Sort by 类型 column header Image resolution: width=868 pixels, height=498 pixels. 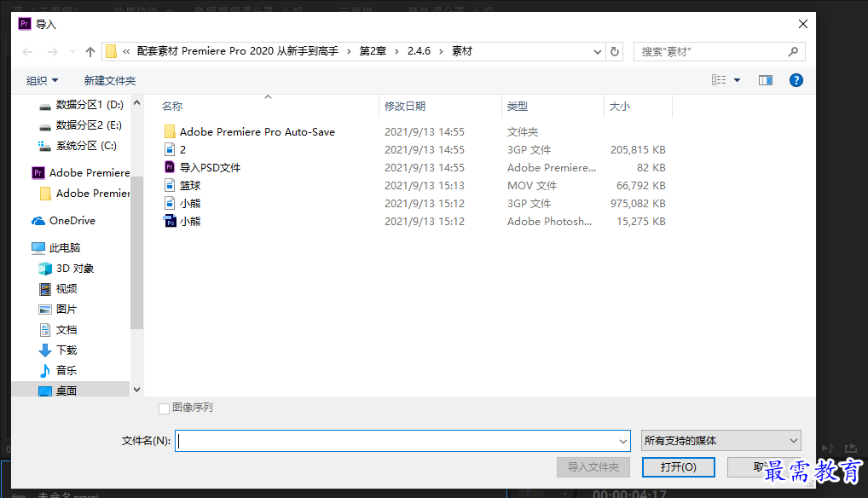[518, 107]
